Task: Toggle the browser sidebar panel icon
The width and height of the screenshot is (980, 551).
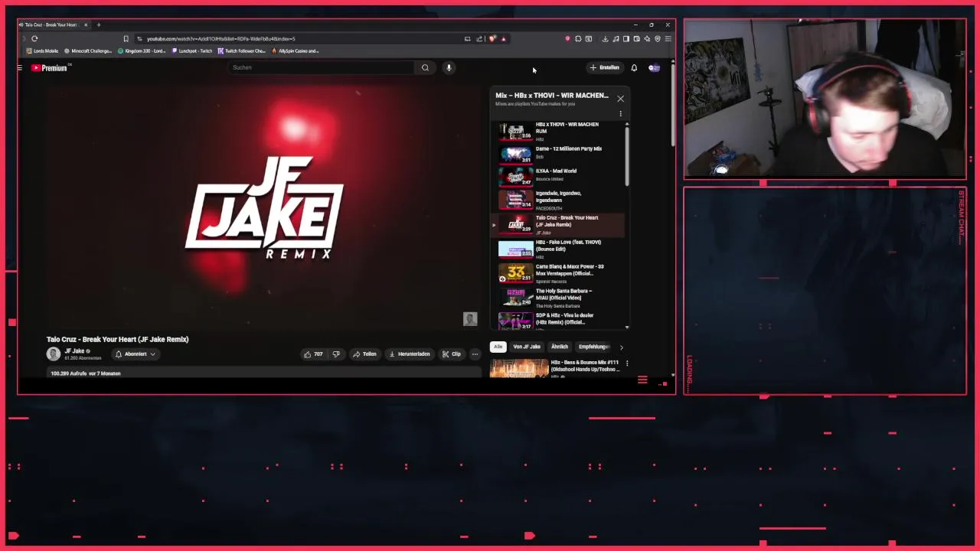Action: (626, 38)
